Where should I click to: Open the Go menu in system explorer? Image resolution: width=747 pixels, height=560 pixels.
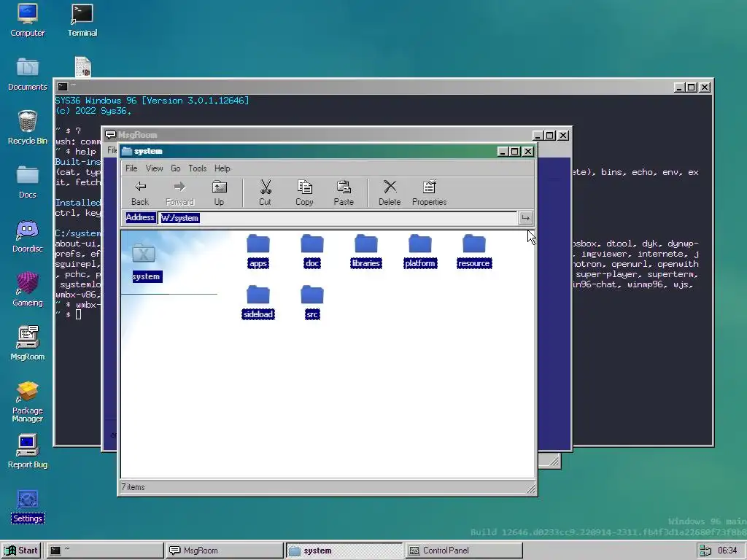[x=176, y=168]
